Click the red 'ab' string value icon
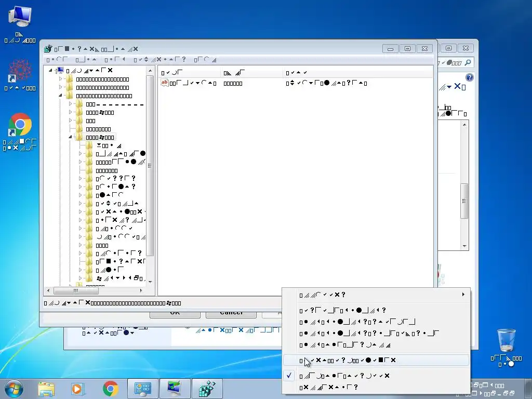The height and width of the screenshot is (399, 532). 165,83
